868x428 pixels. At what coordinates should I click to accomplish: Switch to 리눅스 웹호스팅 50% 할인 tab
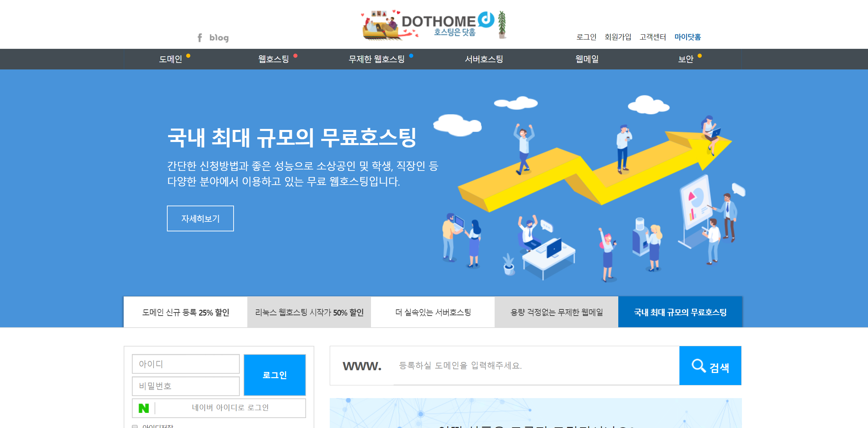[x=309, y=312]
